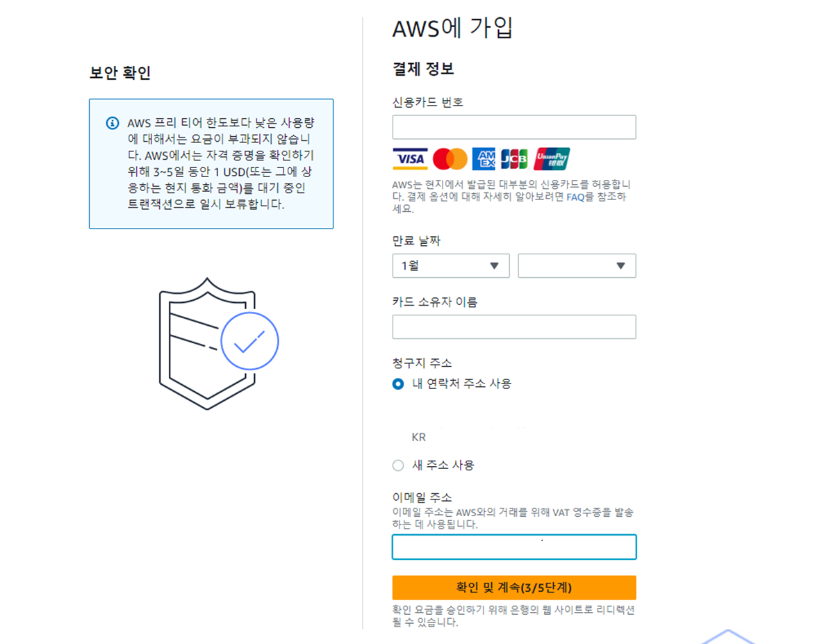
Task: Click the Mastercard logo
Action: pyautogui.click(x=450, y=158)
